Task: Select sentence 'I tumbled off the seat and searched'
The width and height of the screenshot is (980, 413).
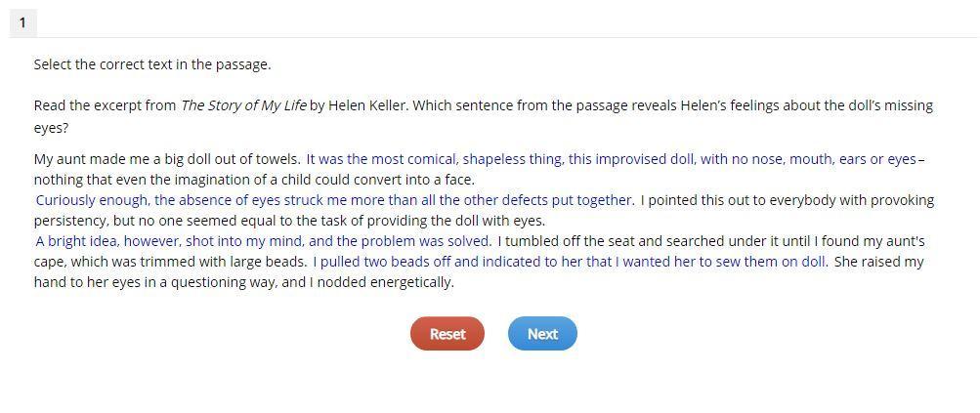Action: click(x=711, y=241)
